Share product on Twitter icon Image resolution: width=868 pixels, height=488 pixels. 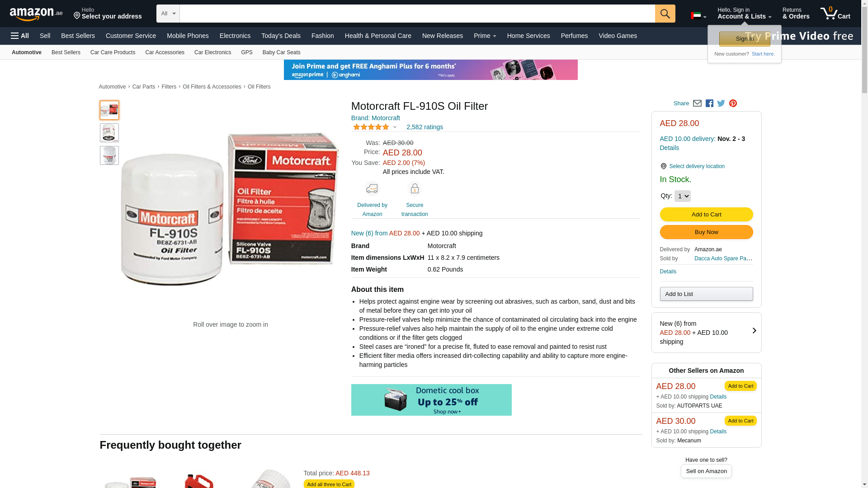[721, 103]
